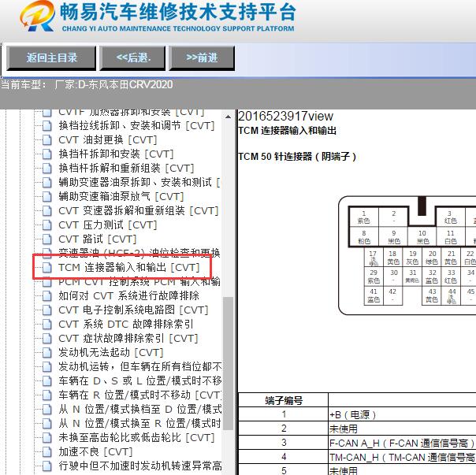Open 车辆在 D、S 或 L 位置 entry
The image size is (476, 475).
click(140, 380)
